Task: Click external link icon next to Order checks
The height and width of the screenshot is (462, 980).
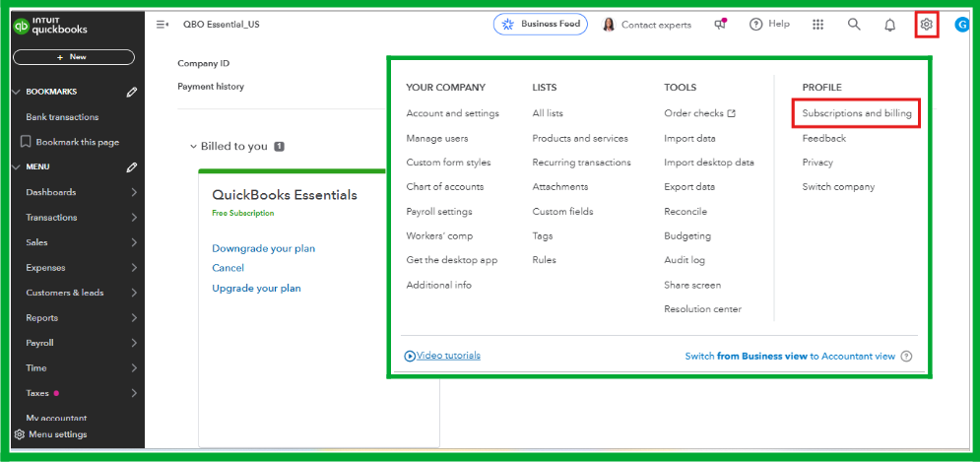Action: tap(731, 114)
